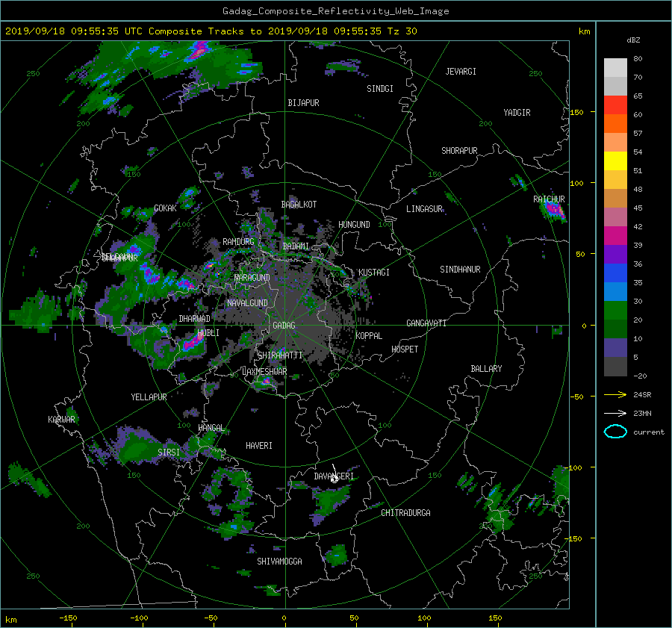Viewport: 672px width, 628px height.
Task: Click the GANGAVATI city label
Action: coord(426,323)
